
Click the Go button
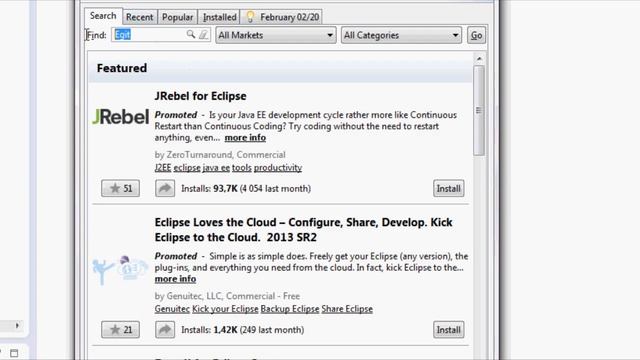[x=476, y=35]
